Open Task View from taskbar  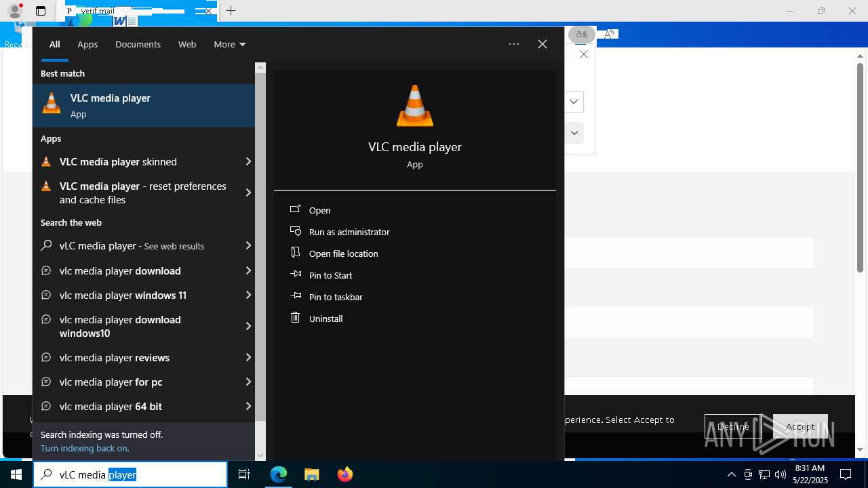(x=244, y=474)
